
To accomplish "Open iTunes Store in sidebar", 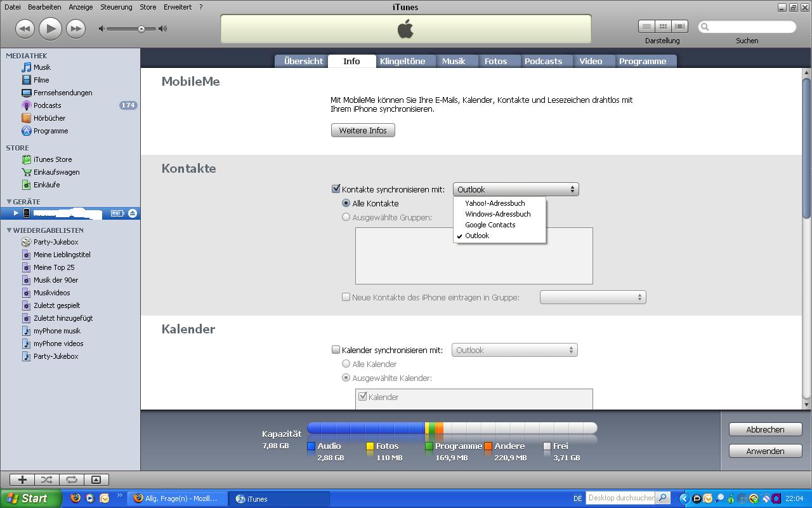I will (x=52, y=159).
